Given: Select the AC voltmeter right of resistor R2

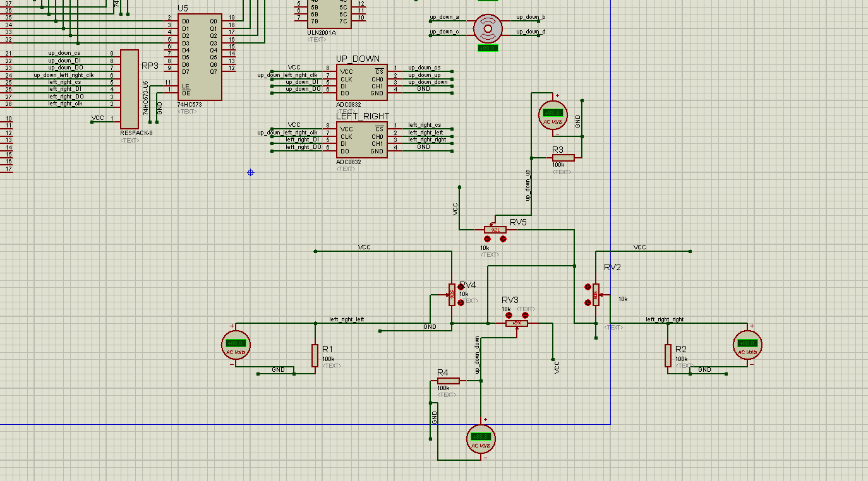Looking at the screenshot, I should pos(747,345).
